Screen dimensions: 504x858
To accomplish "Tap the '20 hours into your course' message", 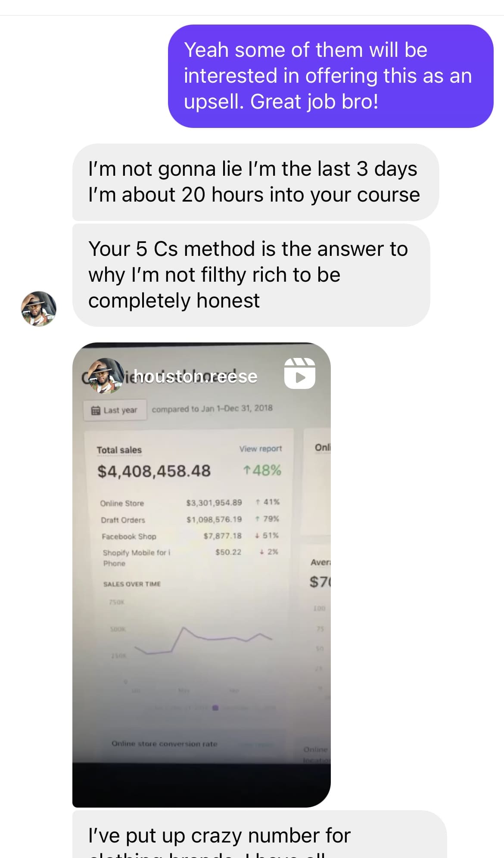I will pyautogui.click(x=255, y=182).
